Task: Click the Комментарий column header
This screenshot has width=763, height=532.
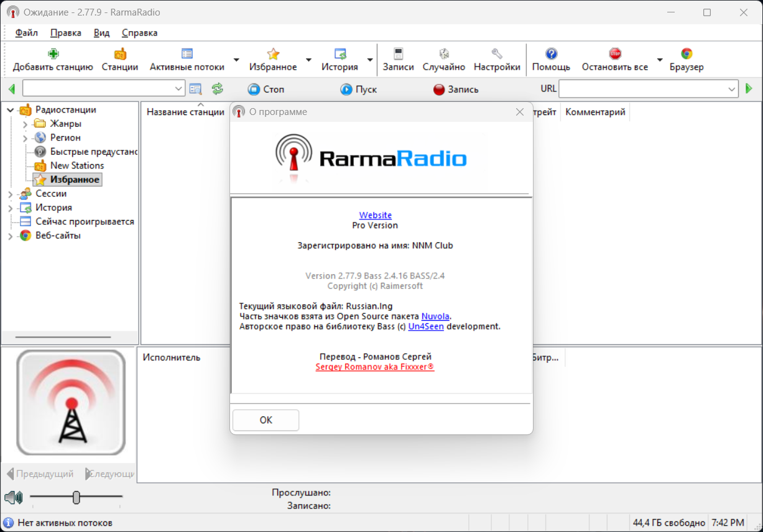Action: (x=595, y=112)
